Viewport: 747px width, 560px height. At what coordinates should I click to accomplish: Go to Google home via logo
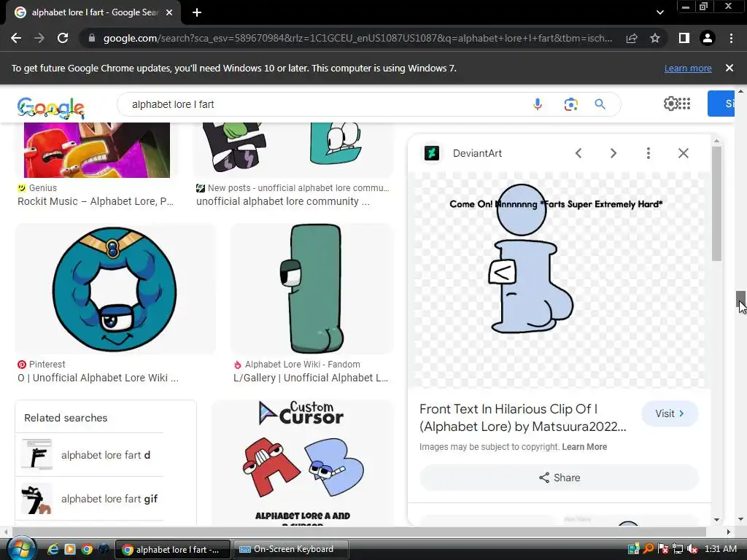click(x=51, y=108)
